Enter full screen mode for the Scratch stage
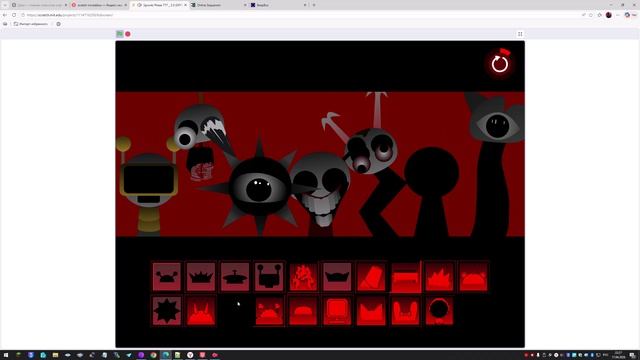 520,34
